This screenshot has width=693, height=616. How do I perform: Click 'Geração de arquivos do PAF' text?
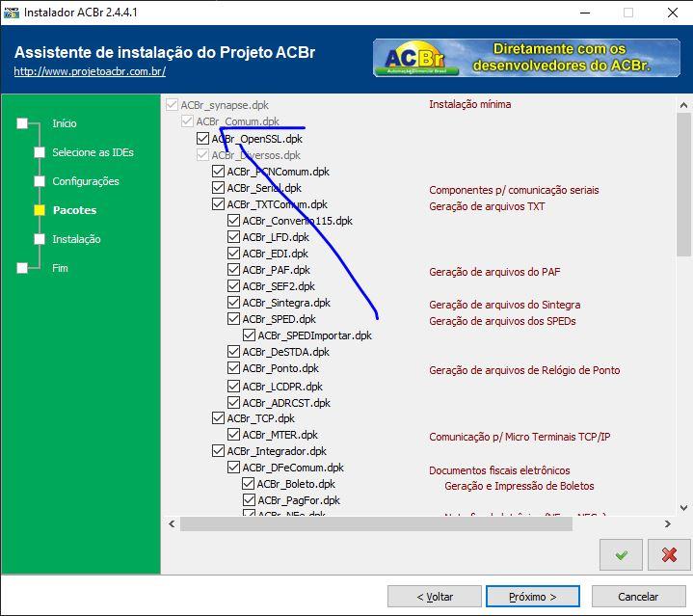[x=494, y=272]
